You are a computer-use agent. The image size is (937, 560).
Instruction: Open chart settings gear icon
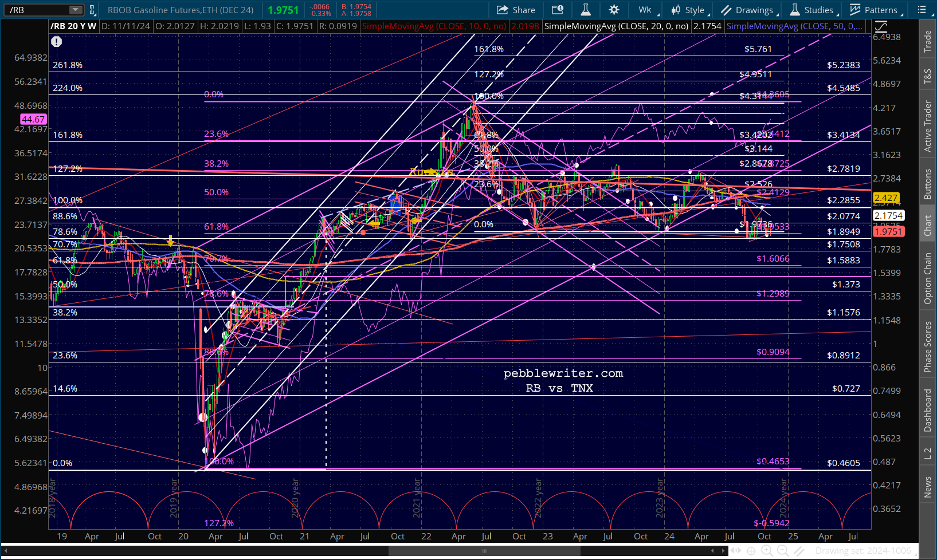coord(614,10)
